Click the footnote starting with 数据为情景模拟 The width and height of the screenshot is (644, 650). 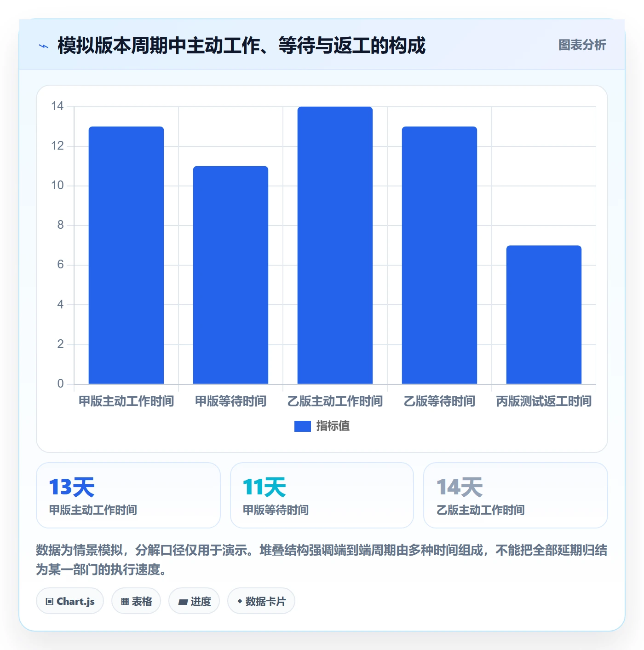pos(322,560)
